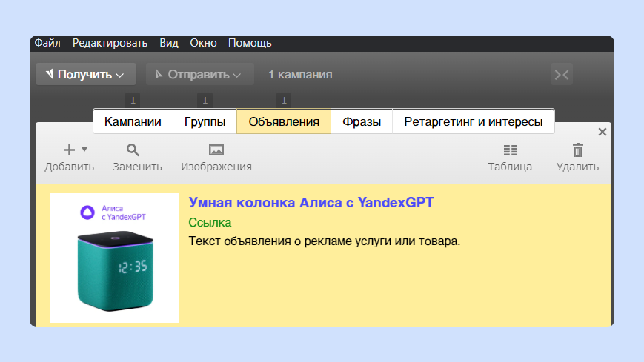Open the Ретаргетинг и интересы tab
This screenshot has width=644, height=362.
pyautogui.click(x=473, y=121)
